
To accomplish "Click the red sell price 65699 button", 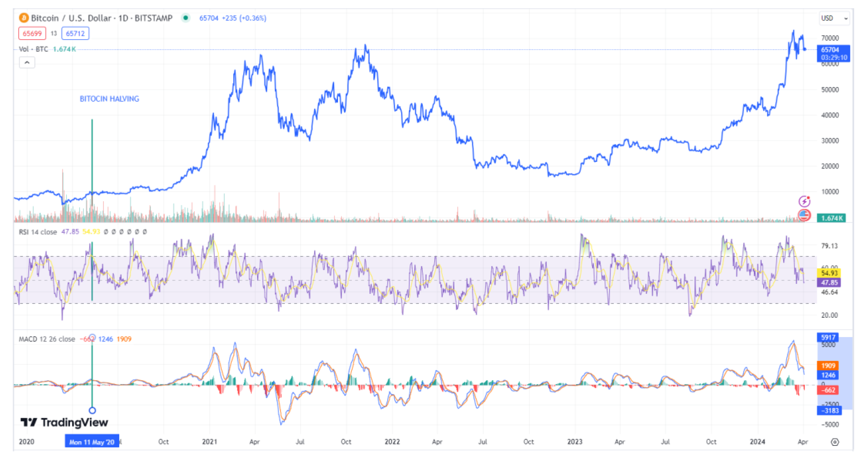I will (x=32, y=33).
